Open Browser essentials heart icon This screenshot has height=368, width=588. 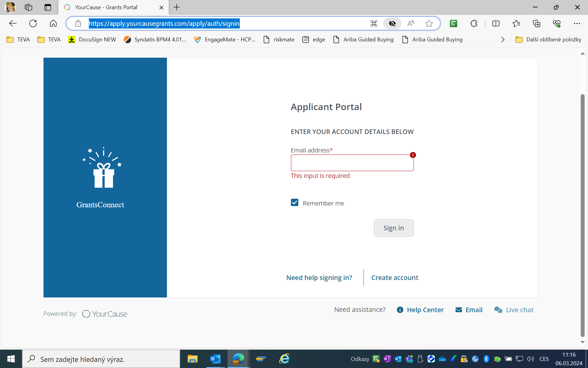(x=557, y=24)
